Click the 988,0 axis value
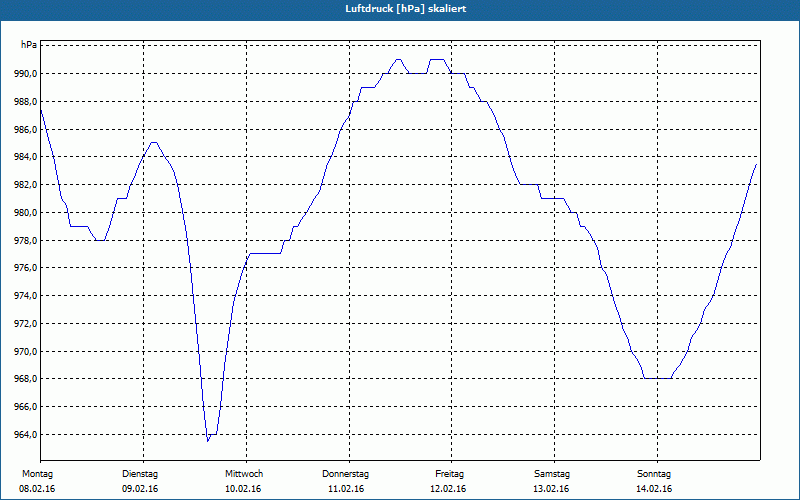The height and width of the screenshot is (500, 800). [26, 102]
